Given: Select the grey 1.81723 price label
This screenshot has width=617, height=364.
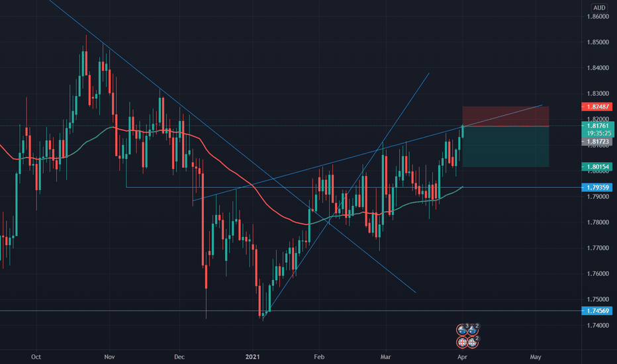Looking at the screenshot, I should click(x=597, y=142).
